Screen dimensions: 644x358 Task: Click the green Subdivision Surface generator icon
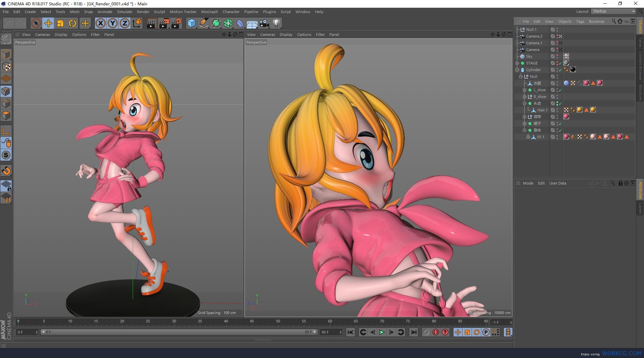[216, 23]
